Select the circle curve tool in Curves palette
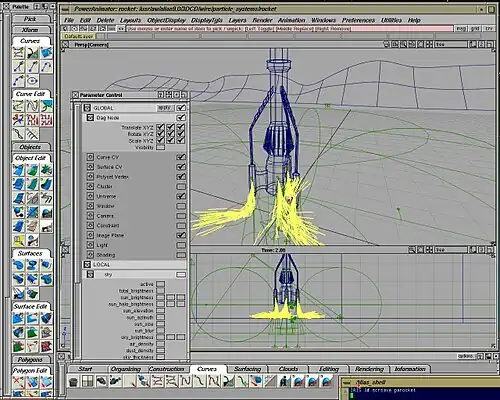This screenshot has width=500, height=400. 32,81
